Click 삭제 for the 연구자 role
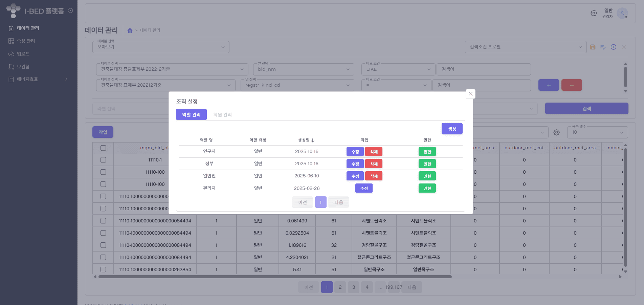This screenshot has width=644, height=305. [x=374, y=152]
